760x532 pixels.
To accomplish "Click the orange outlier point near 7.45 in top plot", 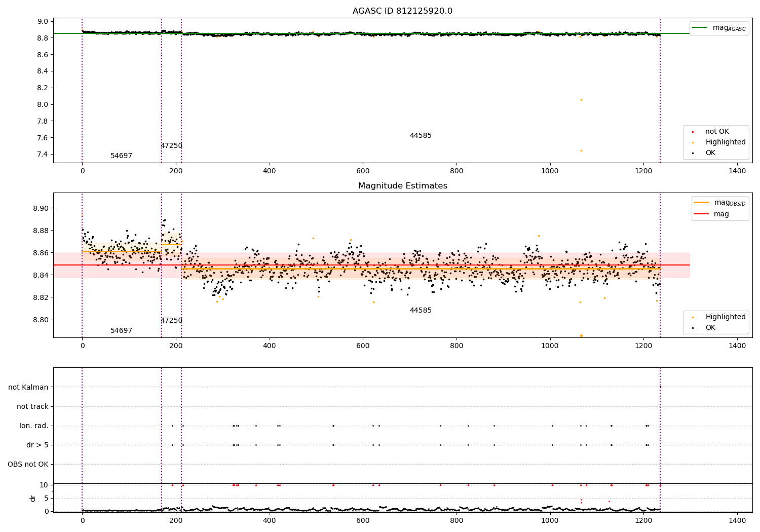I will click(581, 150).
